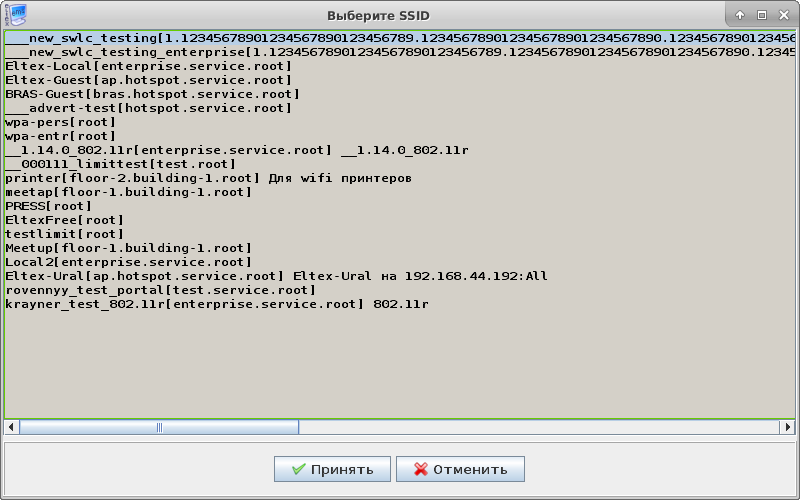Click the right scroll arrow
The height and width of the screenshot is (500, 800).
(x=787, y=427)
